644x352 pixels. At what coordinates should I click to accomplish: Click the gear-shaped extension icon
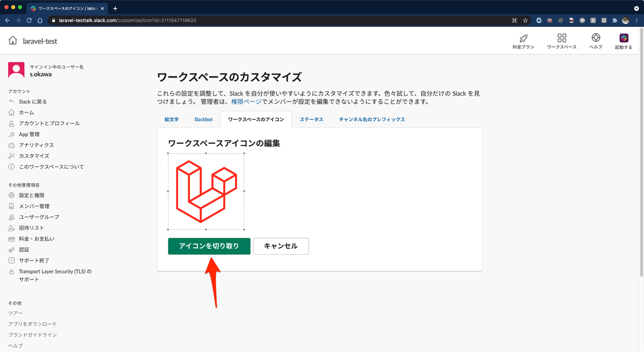point(561,20)
